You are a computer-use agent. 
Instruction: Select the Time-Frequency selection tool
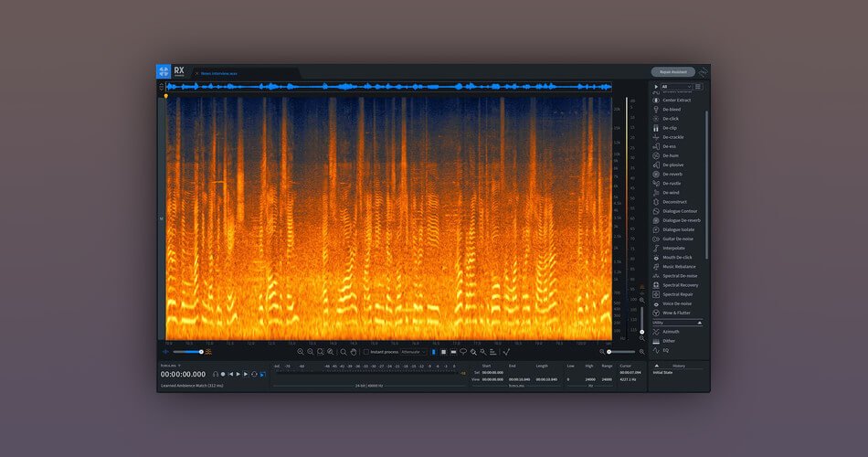pos(443,352)
